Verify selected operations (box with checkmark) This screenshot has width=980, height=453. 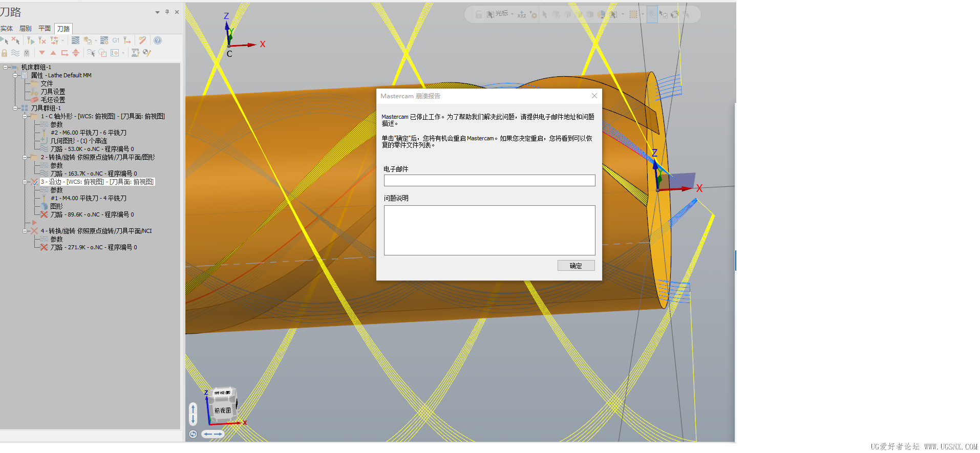coord(88,40)
